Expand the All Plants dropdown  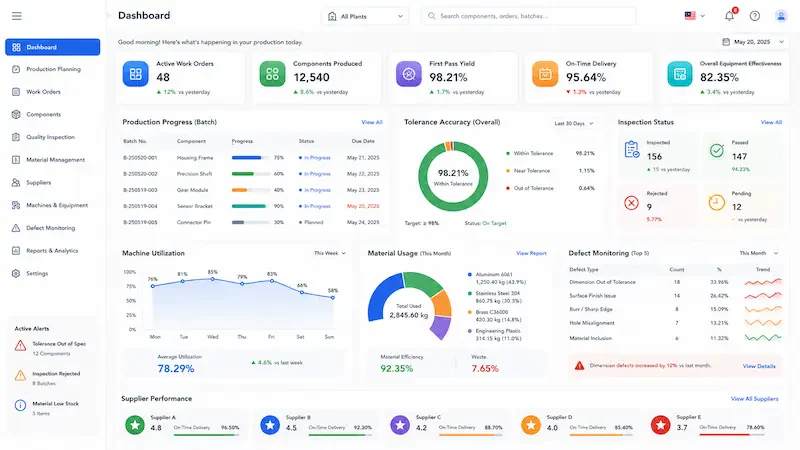pos(365,16)
